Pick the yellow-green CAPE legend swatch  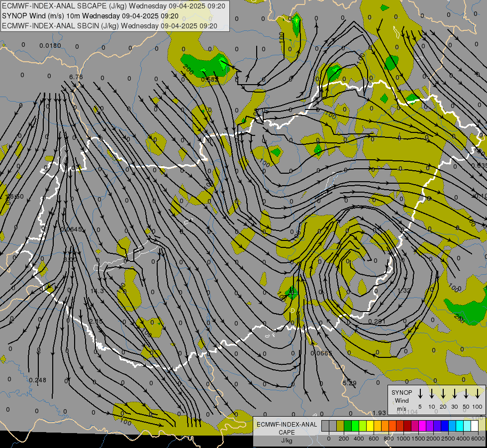(x=363, y=426)
